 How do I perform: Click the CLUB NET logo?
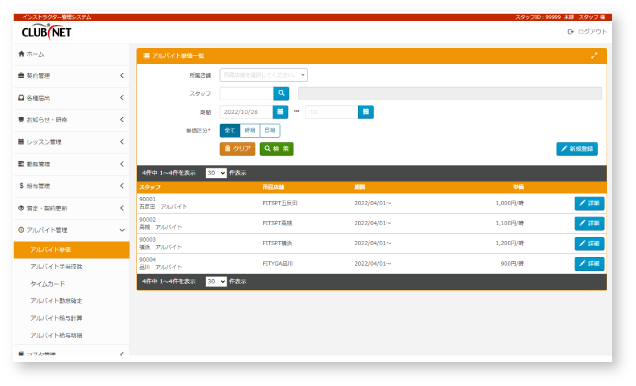coord(47,32)
